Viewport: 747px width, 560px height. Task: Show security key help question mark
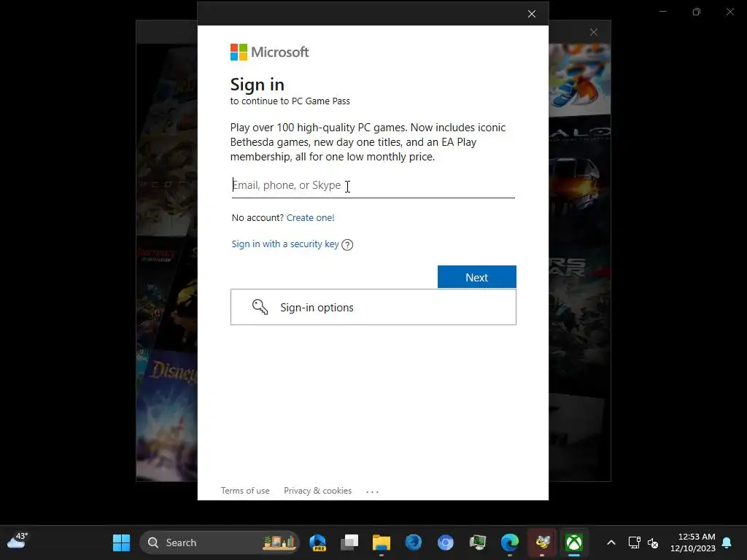[x=347, y=245]
